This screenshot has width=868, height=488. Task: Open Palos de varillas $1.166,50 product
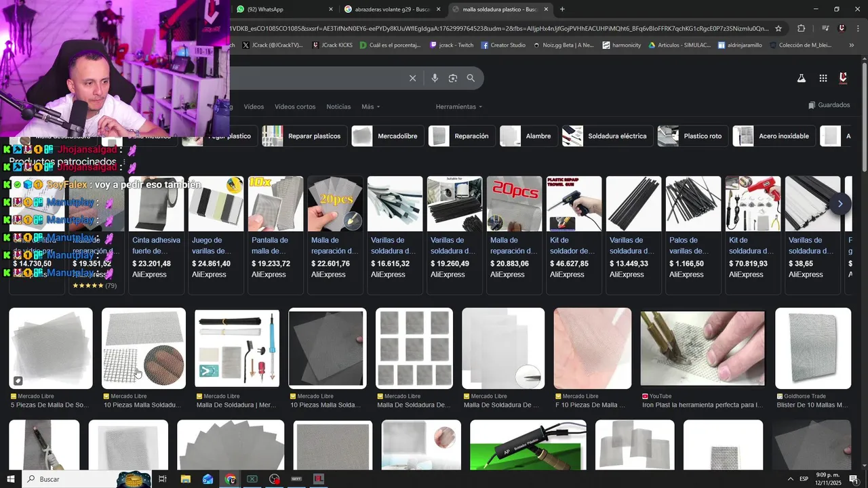(x=693, y=235)
